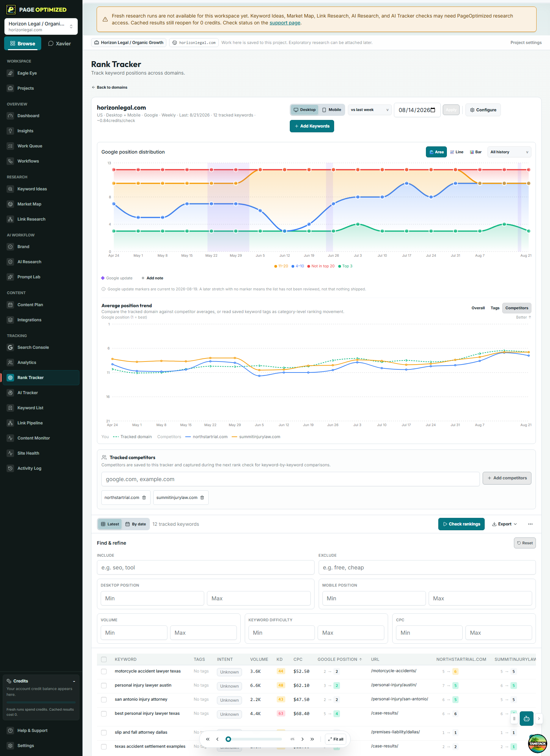Switch chart to Line mode

click(x=456, y=152)
